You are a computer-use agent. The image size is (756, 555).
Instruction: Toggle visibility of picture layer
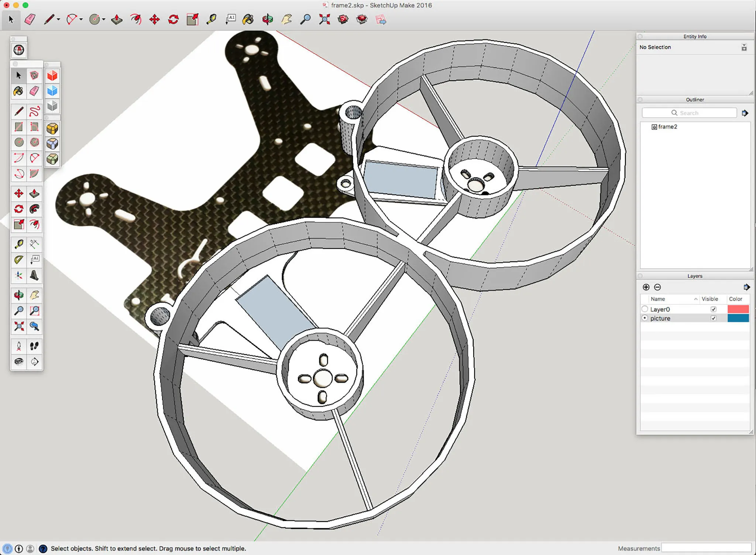[713, 318]
